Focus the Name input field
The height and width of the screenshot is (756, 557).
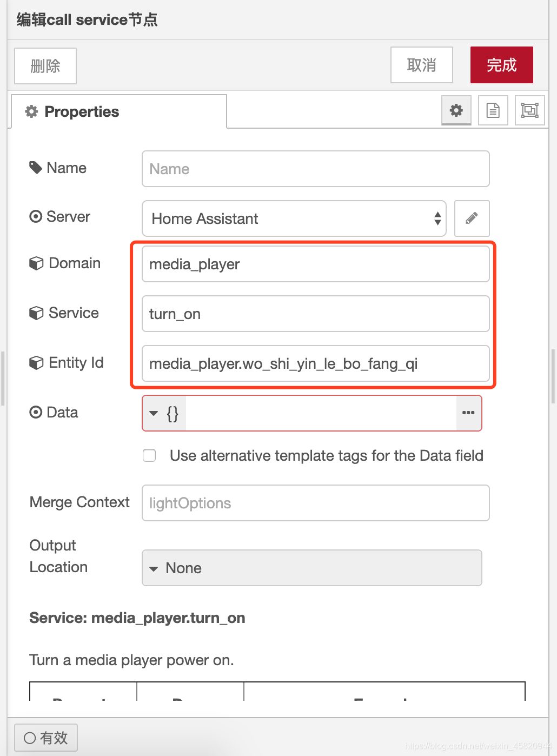pos(316,169)
